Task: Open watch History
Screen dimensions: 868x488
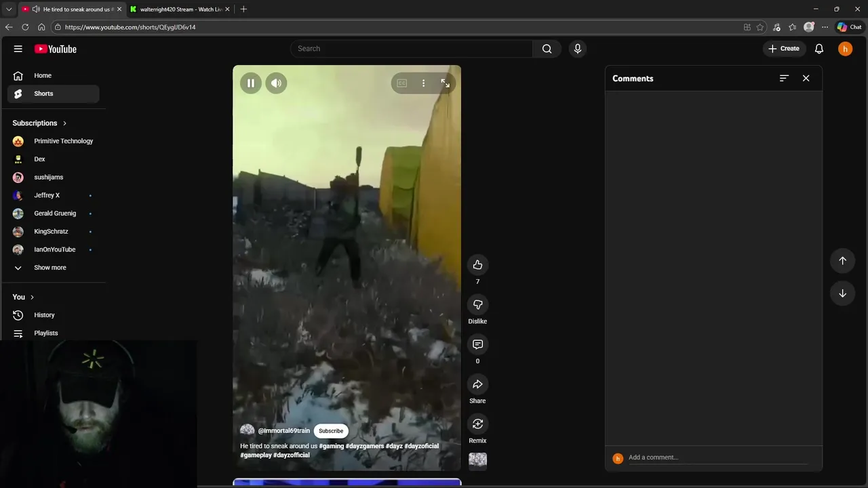Action: (x=53, y=315)
